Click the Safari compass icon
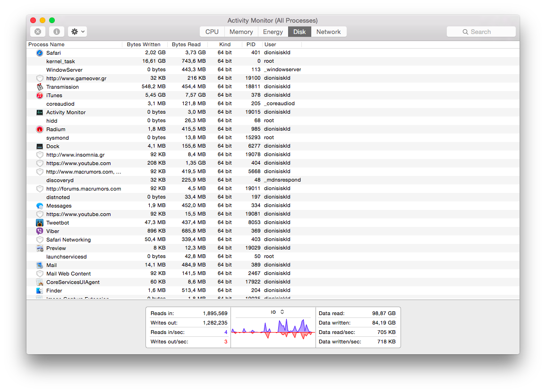546x392 pixels. tap(40, 53)
